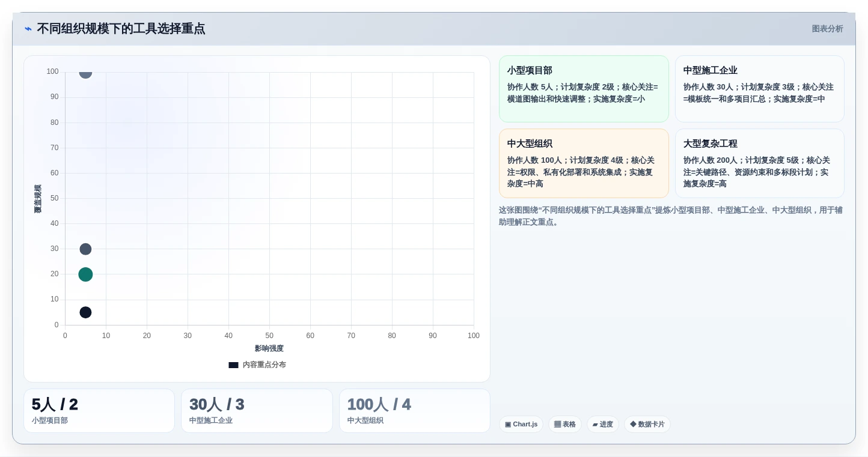Click the summary paragraph starting 这张图围绕
Viewport: 868px width, 457px height.
[x=671, y=216]
